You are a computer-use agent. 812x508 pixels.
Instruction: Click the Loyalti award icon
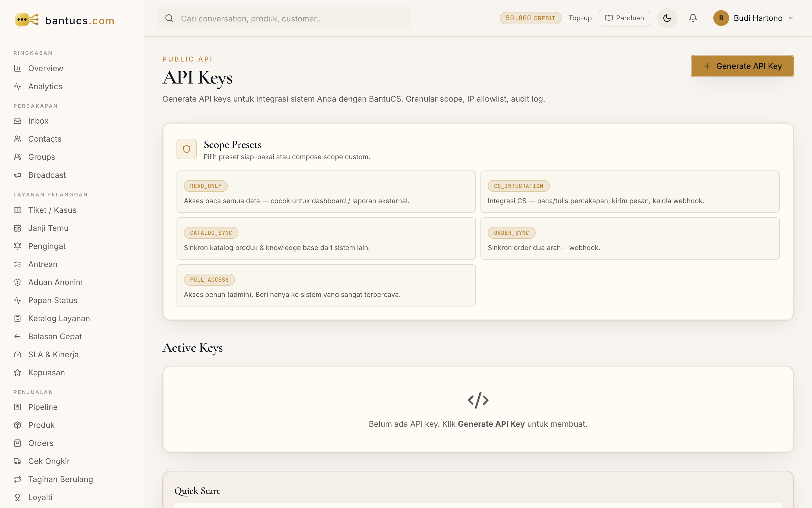(x=17, y=498)
